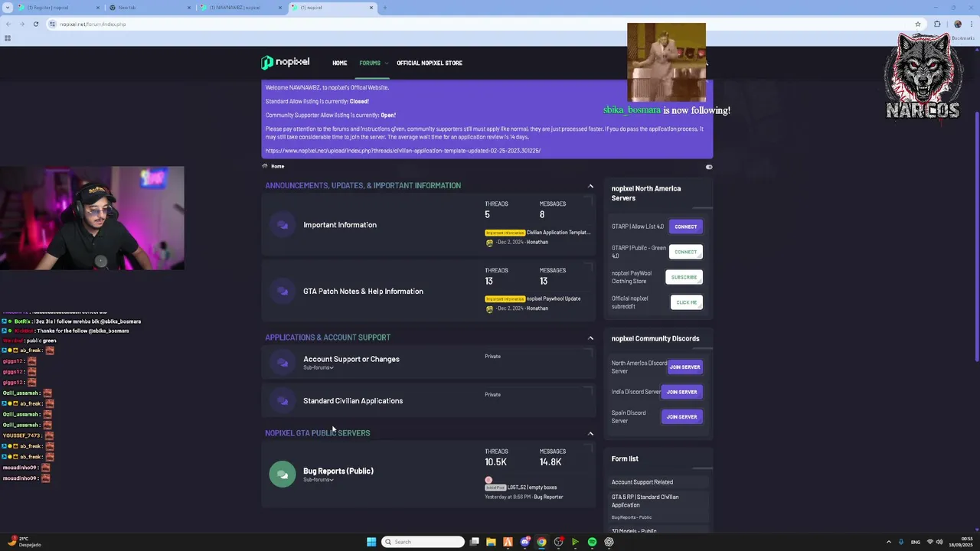The height and width of the screenshot is (551, 980).
Task: Click the browser forward arrow
Action: click(21, 24)
